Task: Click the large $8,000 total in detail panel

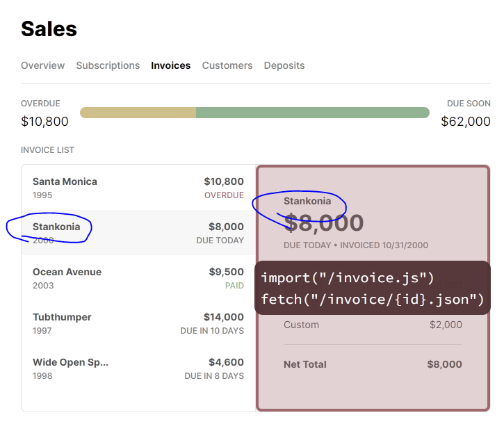Action: (324, 222)
